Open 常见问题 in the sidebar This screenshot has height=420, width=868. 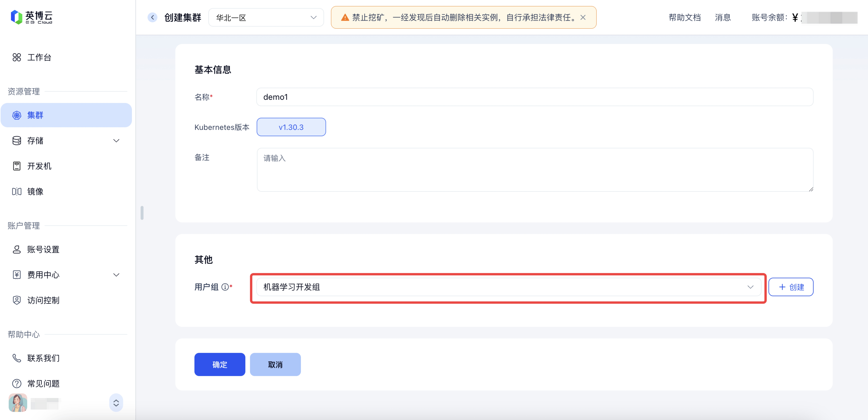pos(66,383)
